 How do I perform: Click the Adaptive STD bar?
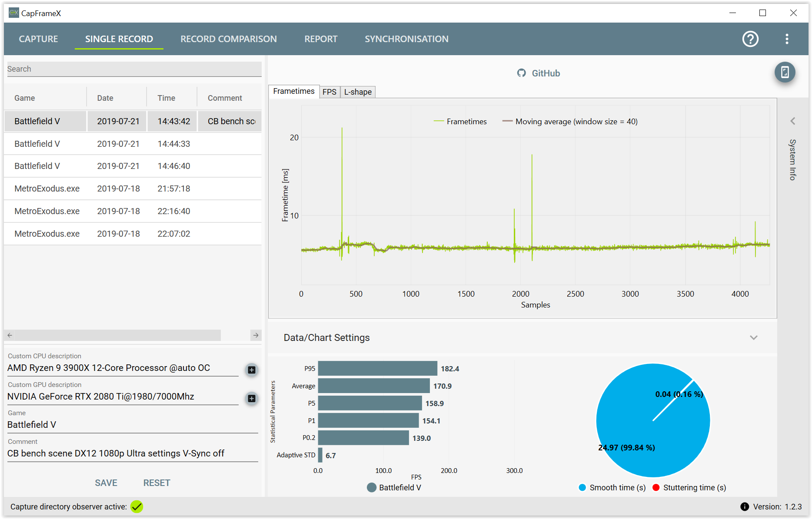(x=320, y=455)
